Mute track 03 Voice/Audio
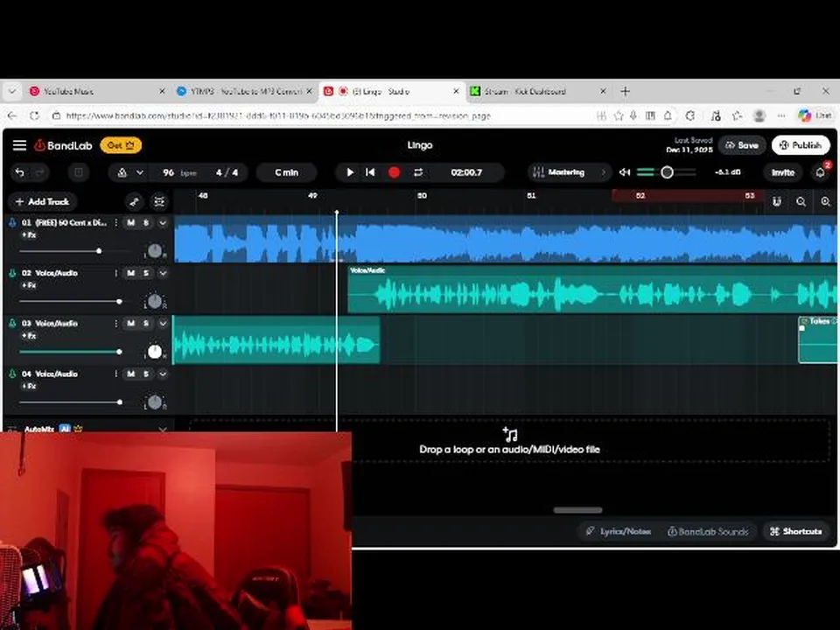Image resolution: width=840 pixels, height=630 pixels. pyautogui.click(x=130, y=324)
